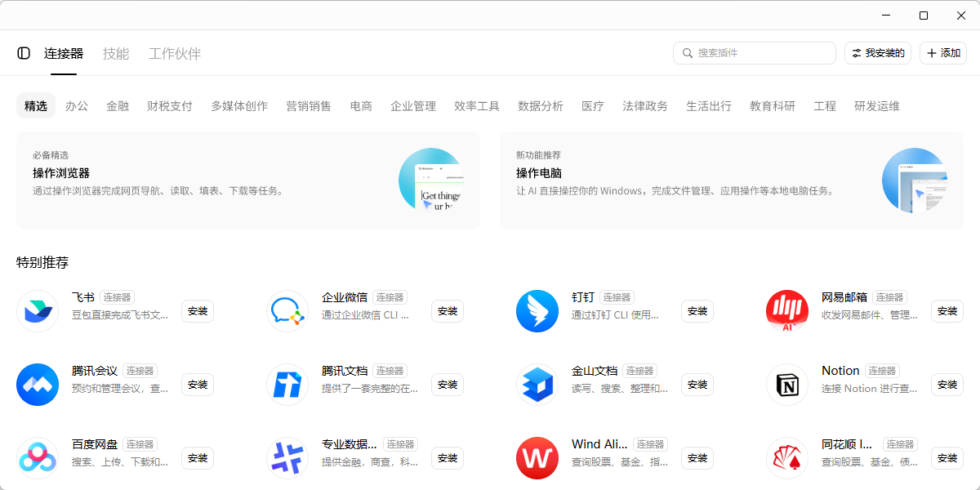Viewport: 980px width, 490px height.
Task: Select the 多媒体创作 category
Action: pyautogui.click(x=239, y=106)
